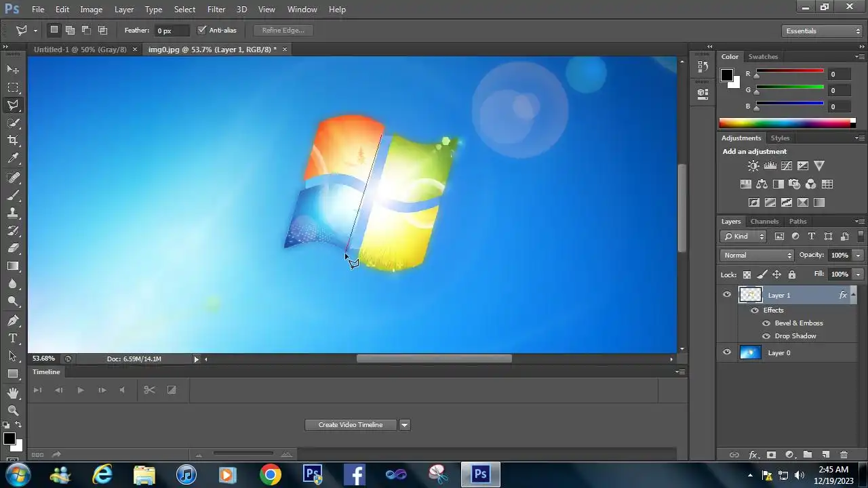
Task: Toggle Lock transparent pixels
Action: point(747,274)
